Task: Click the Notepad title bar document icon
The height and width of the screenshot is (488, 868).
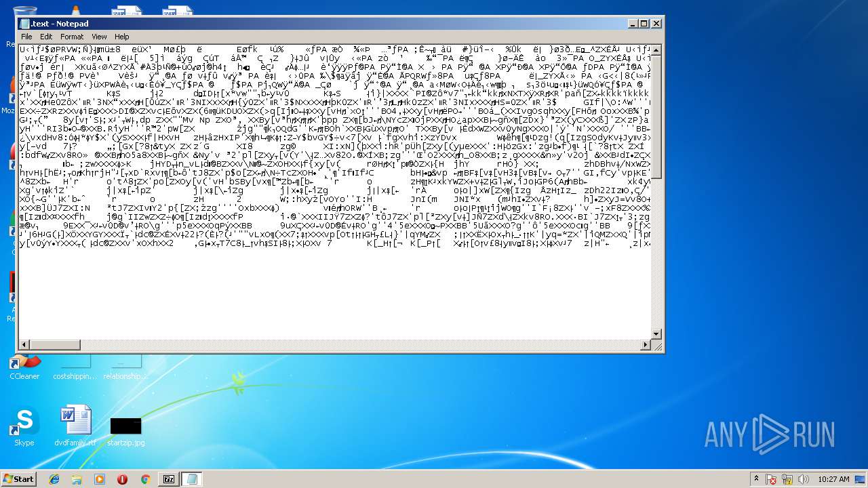Action: click(x=25, y=23)
